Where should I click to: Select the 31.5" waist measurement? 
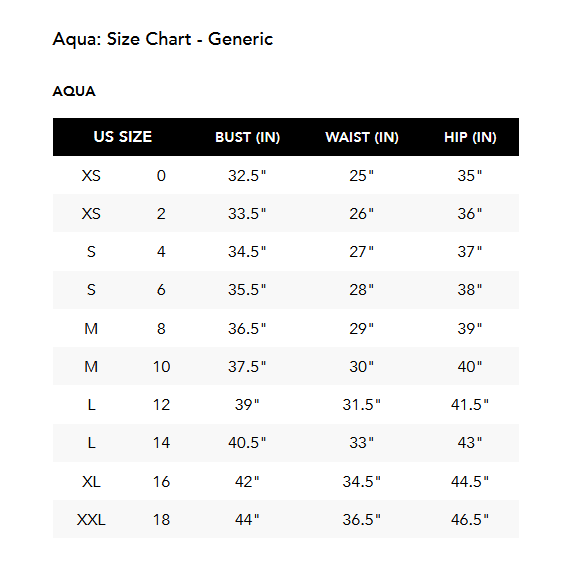pos(361,405)
